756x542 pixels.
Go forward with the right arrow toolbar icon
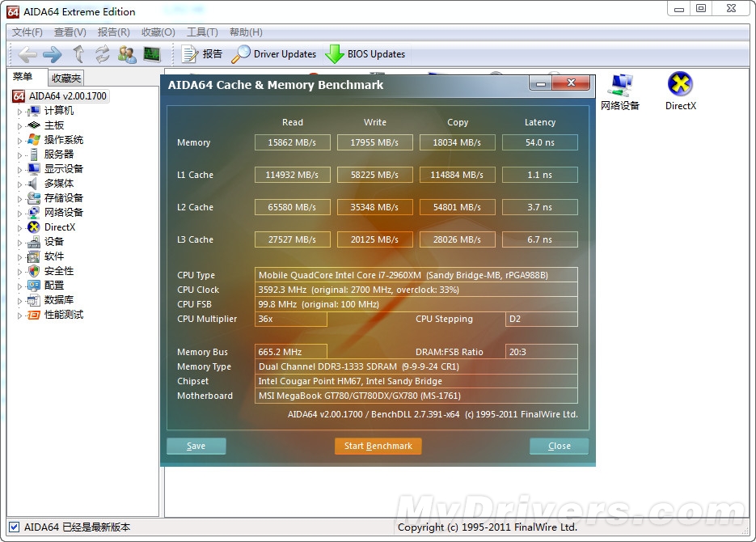[x=52, y=54]
